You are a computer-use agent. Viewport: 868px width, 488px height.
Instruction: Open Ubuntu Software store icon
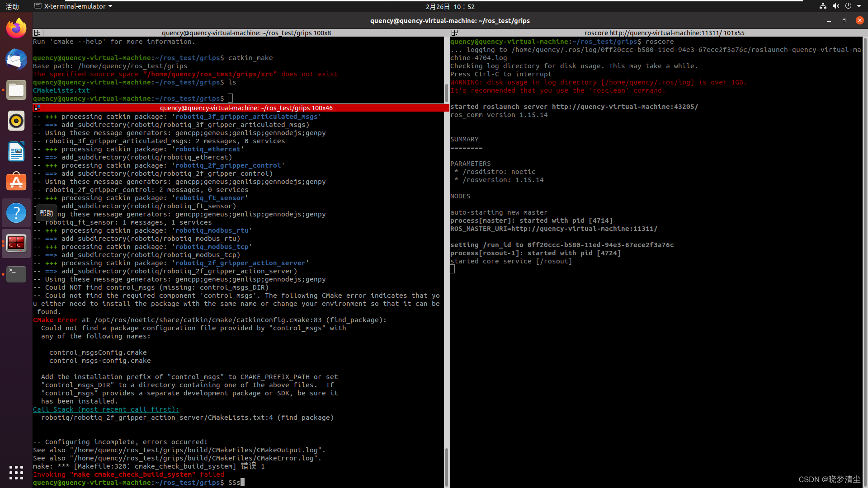pos(16,182)
